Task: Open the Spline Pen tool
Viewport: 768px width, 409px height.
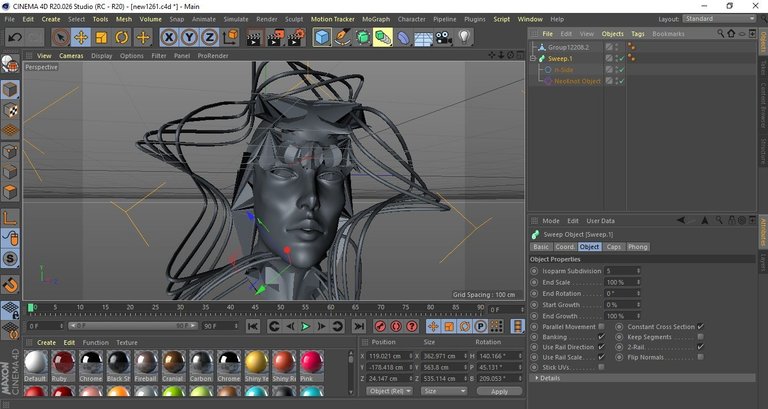Action: click(342, 37)
